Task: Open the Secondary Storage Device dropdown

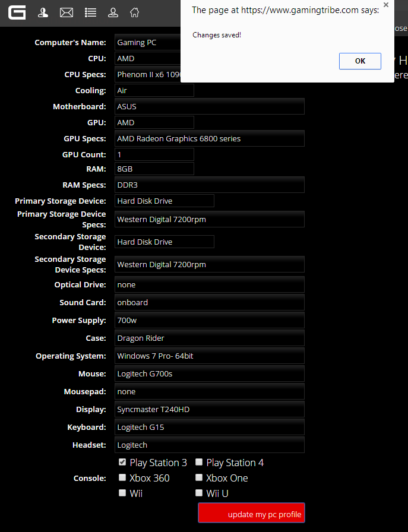Action: [165, 242]
